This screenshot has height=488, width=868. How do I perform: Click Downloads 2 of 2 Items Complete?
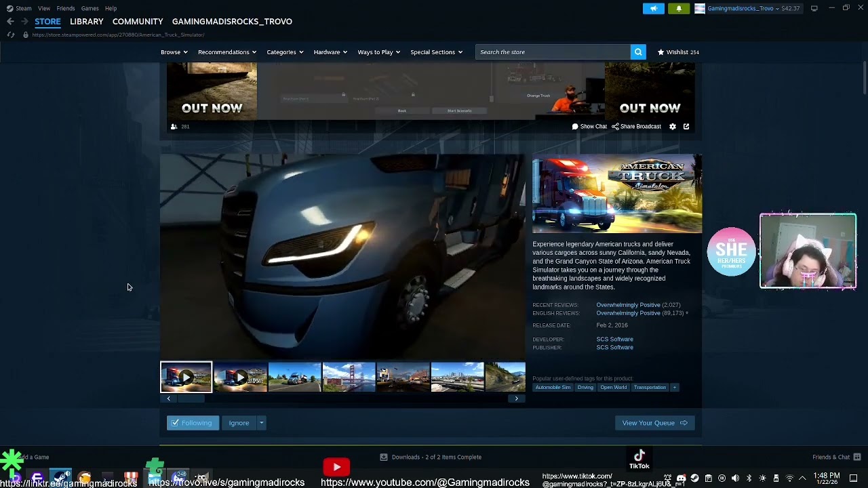[437, 457]
